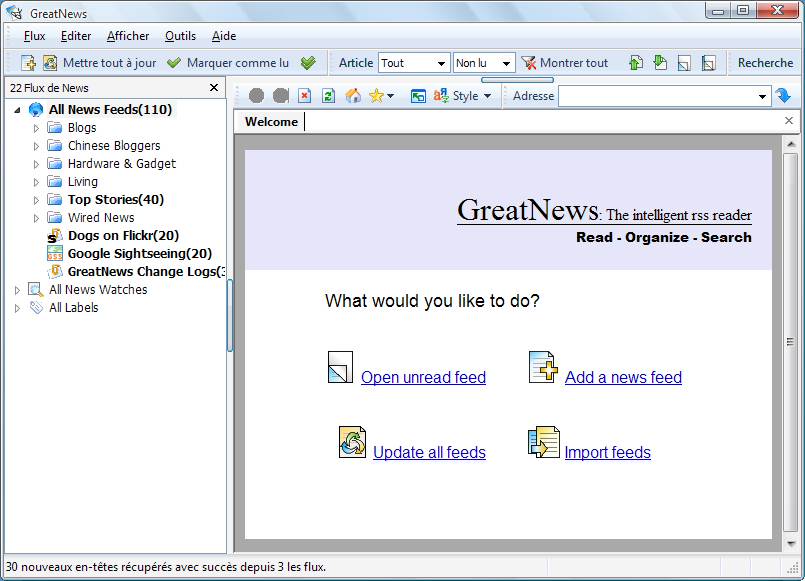Image resolution: width=805 pixels, height=581 pixels.
Task: Click the single green checkmark icon
Action: 174,63
